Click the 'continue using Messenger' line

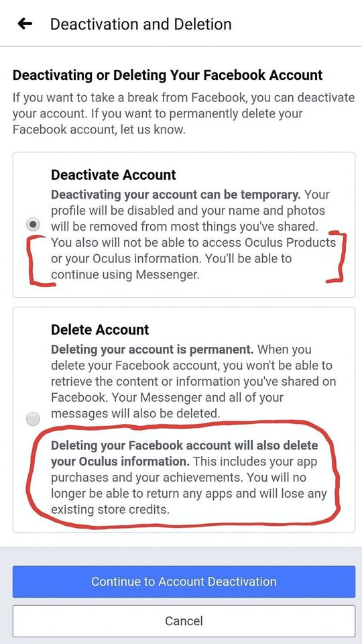click(x=125, y=275)
